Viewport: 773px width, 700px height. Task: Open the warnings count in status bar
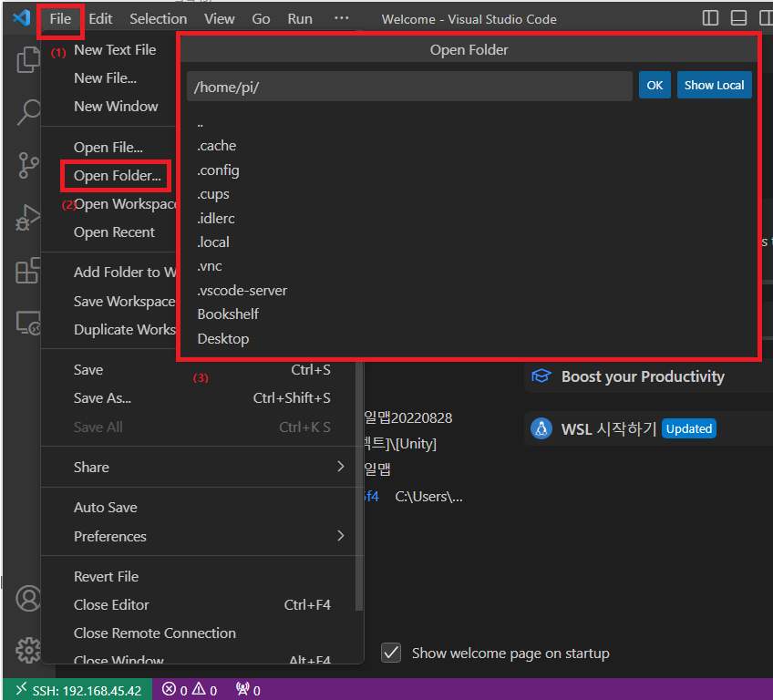pyautogui.click(x=204, y=690)
